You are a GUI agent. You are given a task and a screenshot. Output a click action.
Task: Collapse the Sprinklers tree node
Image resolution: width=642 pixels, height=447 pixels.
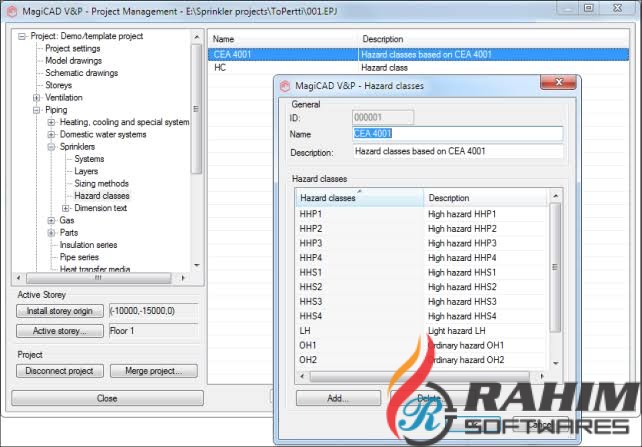[51, 147]
